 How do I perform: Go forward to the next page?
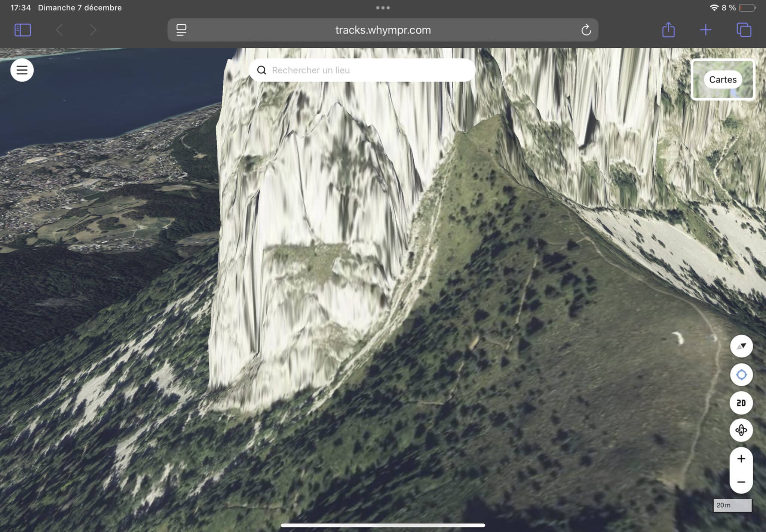93,30
